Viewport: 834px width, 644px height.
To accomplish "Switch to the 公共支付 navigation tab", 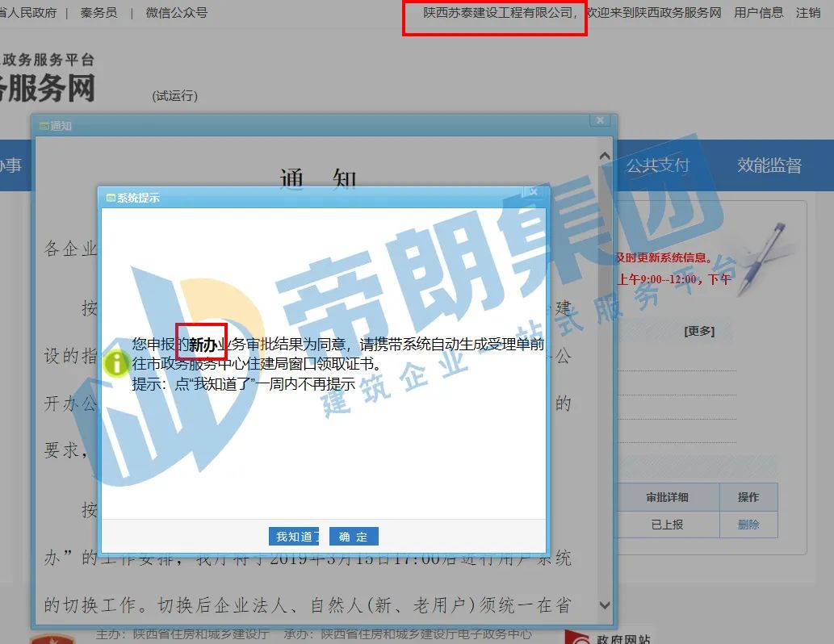I will pyautogui.click(x=657, y=165).
